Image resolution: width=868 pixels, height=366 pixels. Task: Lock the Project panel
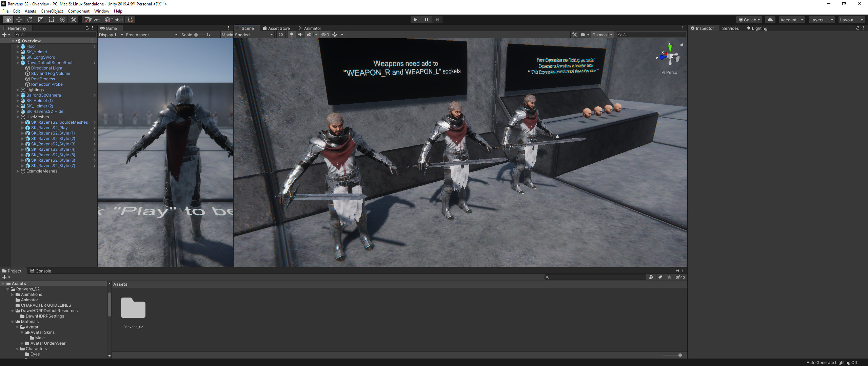pyautogui.click(x=677, y=270)
